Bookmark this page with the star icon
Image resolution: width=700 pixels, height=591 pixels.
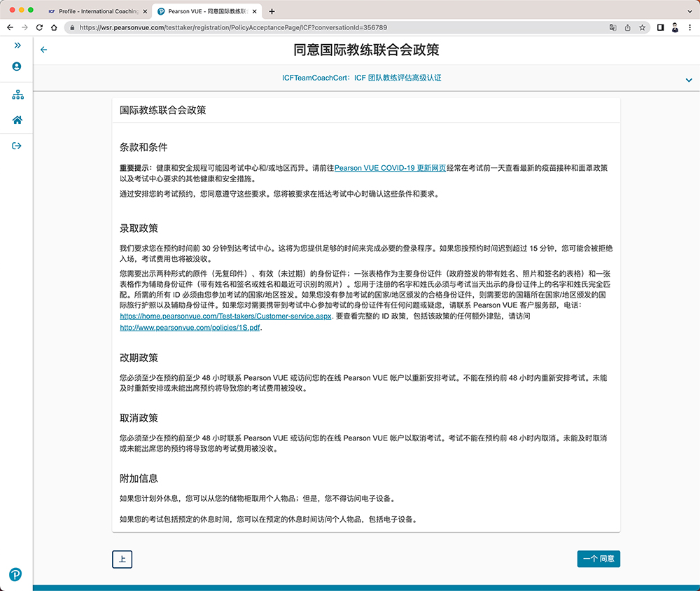coord(642,27)
